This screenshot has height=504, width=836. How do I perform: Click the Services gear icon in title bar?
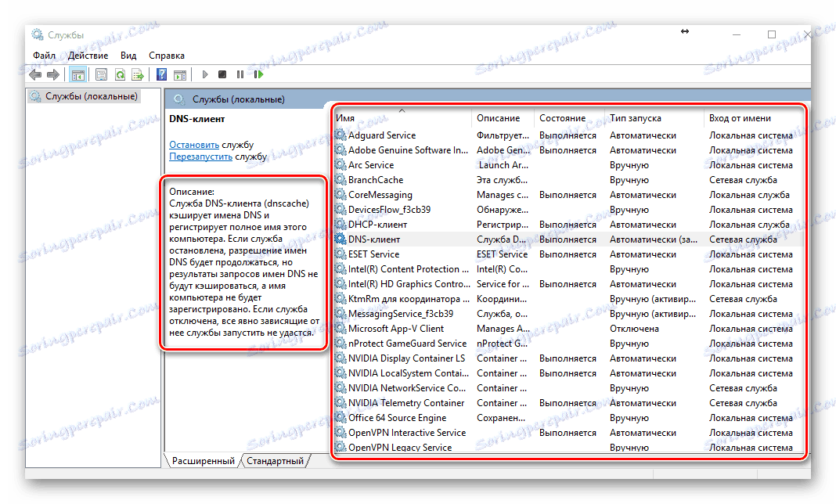pyautogui.click(x=38, y=34)
